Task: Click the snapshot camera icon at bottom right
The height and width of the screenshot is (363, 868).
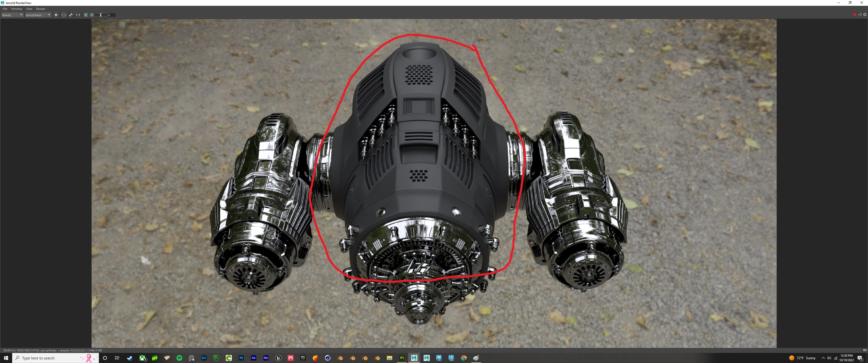Action: [x=865, y=350]
